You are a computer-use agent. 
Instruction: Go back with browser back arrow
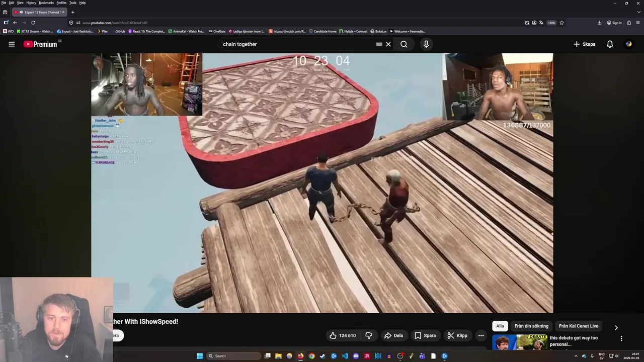(x=15, y=23)
